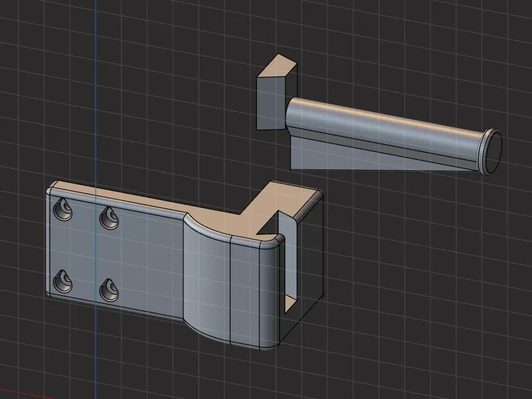This screenshot has width=532, height=399.
Task: Select the flat mounting plate face of the bracket
Action: tap(117, 255)
